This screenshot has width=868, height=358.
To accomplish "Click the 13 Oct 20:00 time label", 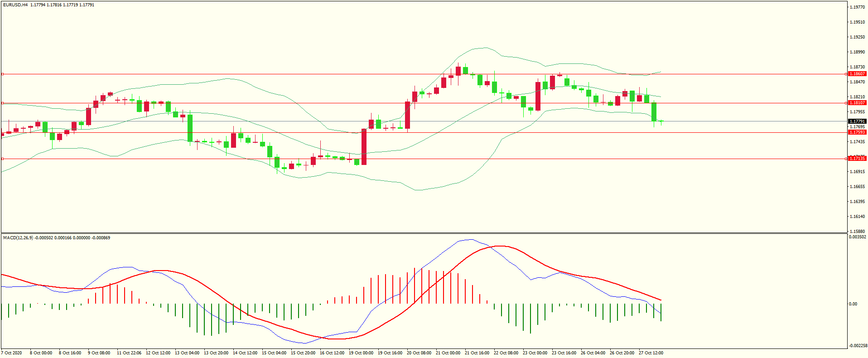I will click(x=216, y=353).
